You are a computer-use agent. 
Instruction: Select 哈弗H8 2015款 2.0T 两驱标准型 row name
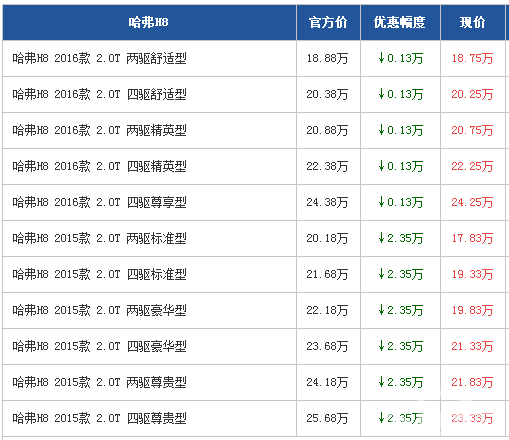(100, 238)
